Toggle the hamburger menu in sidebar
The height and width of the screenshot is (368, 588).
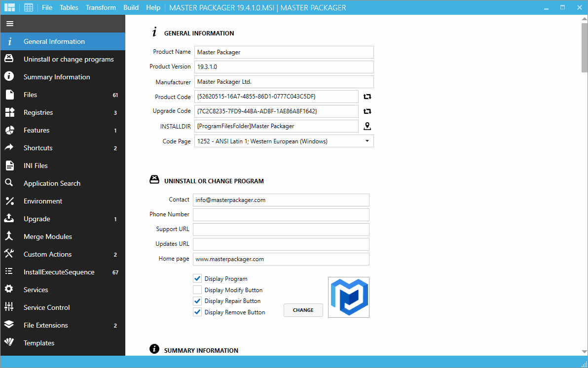coord(10,24)
